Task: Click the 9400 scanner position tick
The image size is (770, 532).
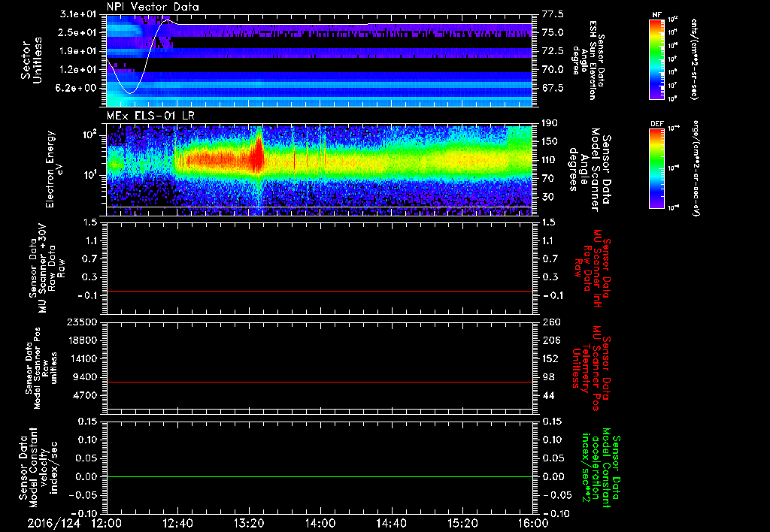Action: pyautogui.click(x=86, y=377)
